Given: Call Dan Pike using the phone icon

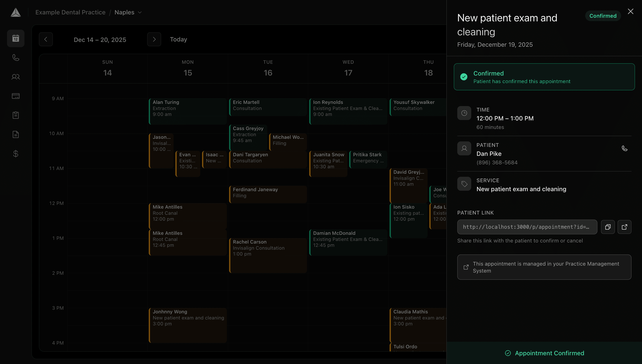Looking at the screenshot, I should pos(625,148).
